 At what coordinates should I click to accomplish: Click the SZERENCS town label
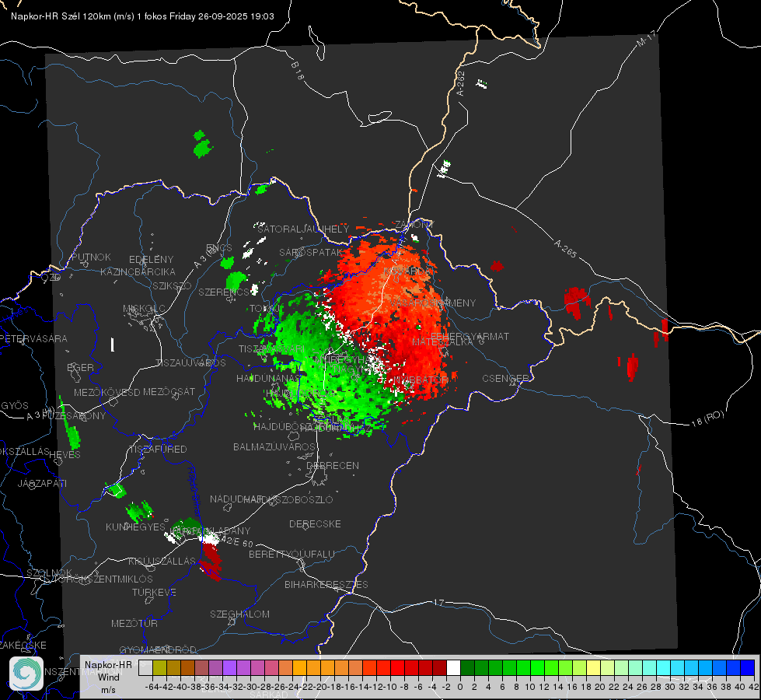224,292
